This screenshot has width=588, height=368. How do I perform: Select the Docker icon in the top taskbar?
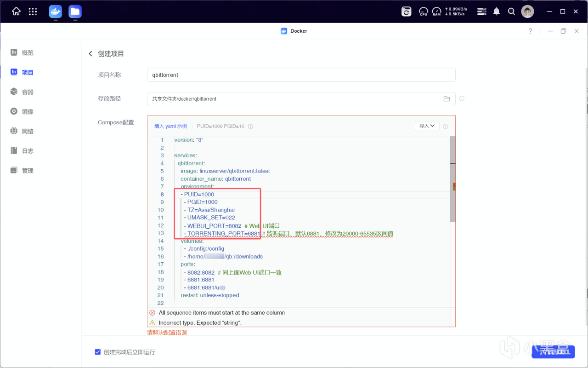[56, 11]
